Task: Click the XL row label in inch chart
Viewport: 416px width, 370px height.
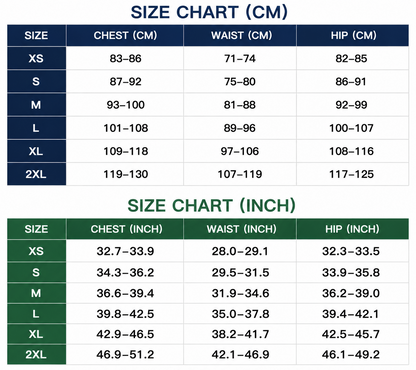Action: click(36, 334)
